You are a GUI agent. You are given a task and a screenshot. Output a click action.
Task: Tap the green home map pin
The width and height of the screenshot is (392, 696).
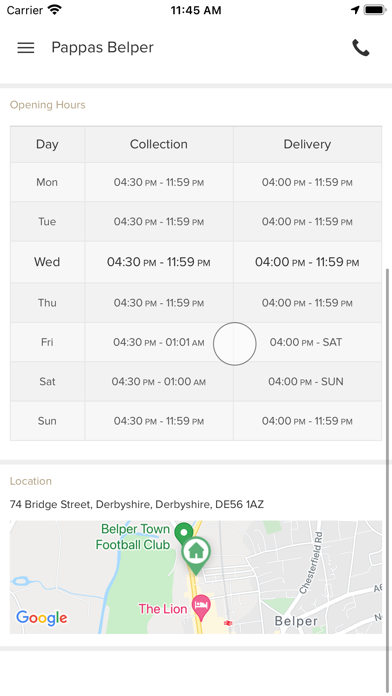click(196, 554)
